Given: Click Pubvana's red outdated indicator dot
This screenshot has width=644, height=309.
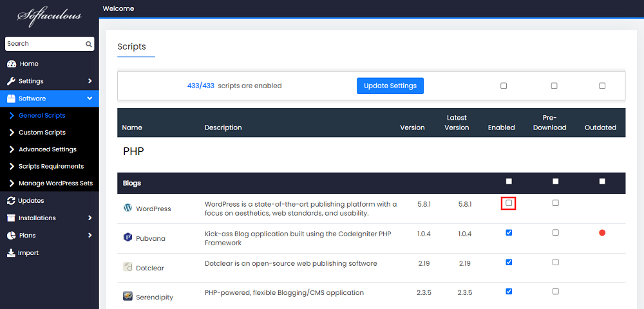Looking at the screenshot, I should tap(602, 232).
